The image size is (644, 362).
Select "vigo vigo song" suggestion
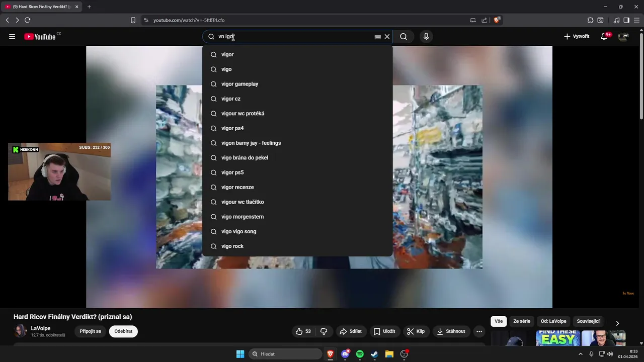point(297,231)
